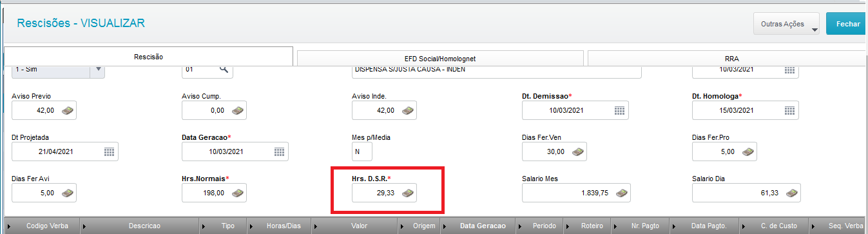
Task: Click the Hrs.Normais value field
Action: 214,192
